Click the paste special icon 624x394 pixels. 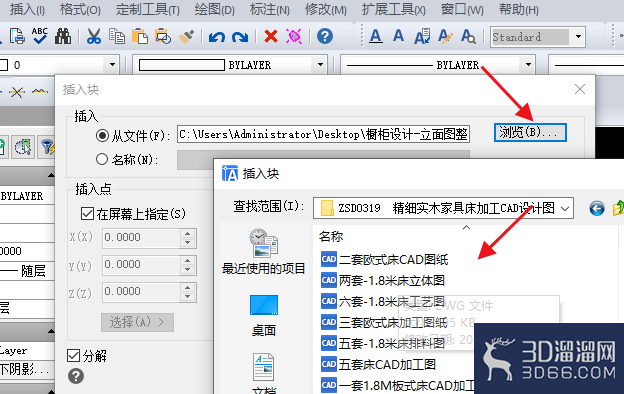coord(163,36)
